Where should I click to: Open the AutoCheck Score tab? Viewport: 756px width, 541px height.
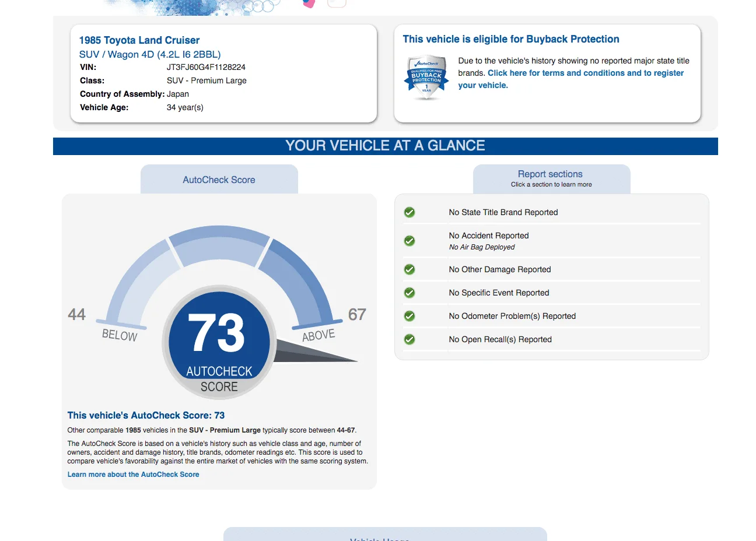(x=219, y=180)
